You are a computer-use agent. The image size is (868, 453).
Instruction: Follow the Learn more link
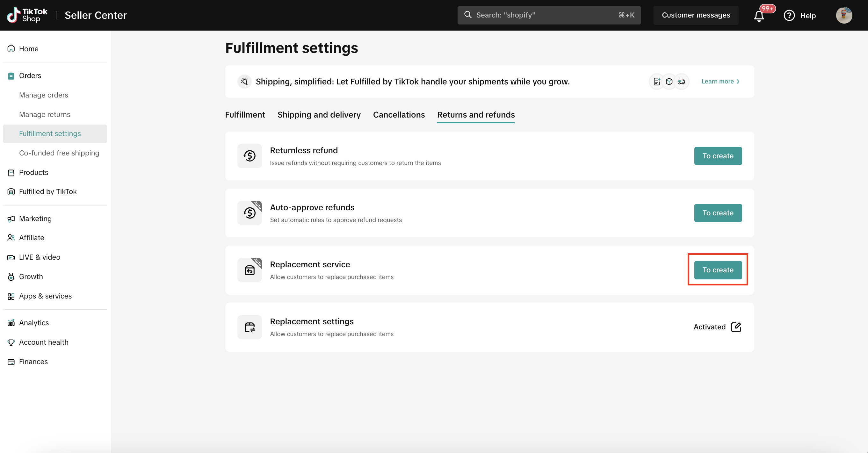click(x=720, y=82)
